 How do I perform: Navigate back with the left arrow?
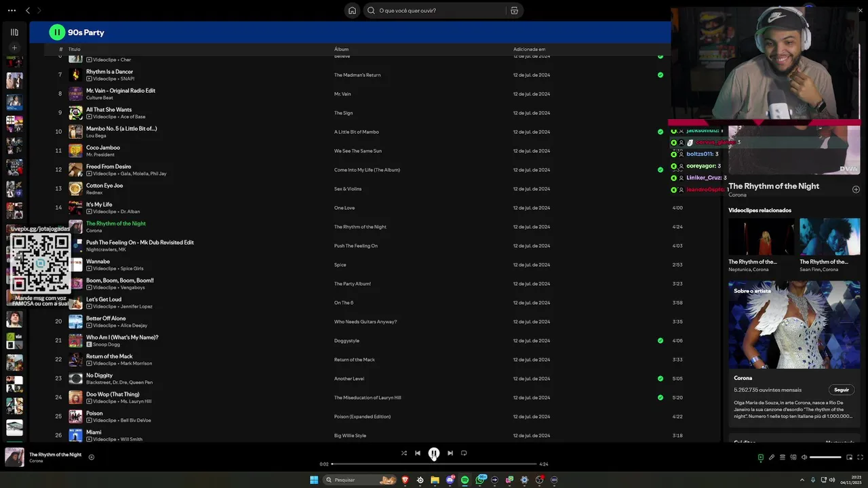[28, 10]
